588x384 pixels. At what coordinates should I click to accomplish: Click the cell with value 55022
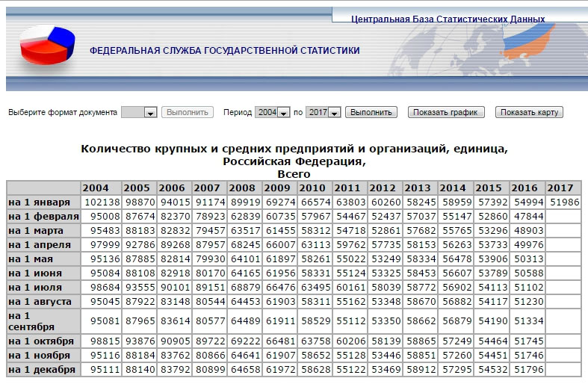(350, 259)
